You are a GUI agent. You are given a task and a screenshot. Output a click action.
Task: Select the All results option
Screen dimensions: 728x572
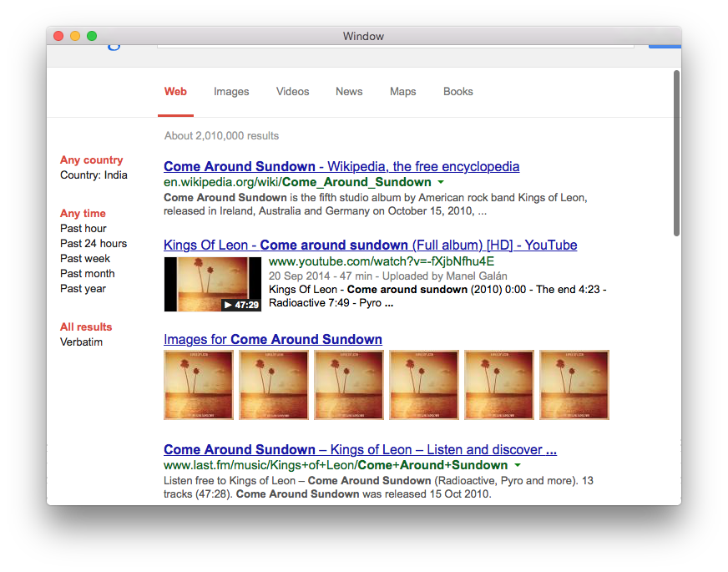pos(86,326)
